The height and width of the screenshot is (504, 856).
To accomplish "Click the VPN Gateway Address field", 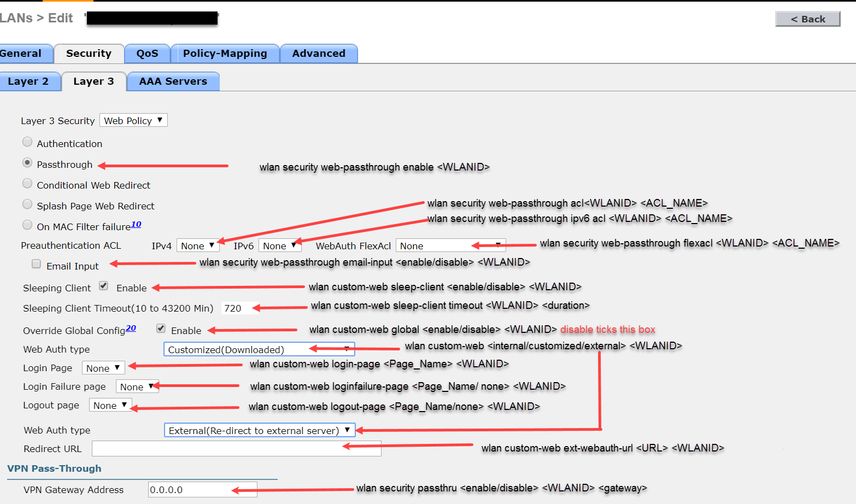I will (x=202, y=490).
